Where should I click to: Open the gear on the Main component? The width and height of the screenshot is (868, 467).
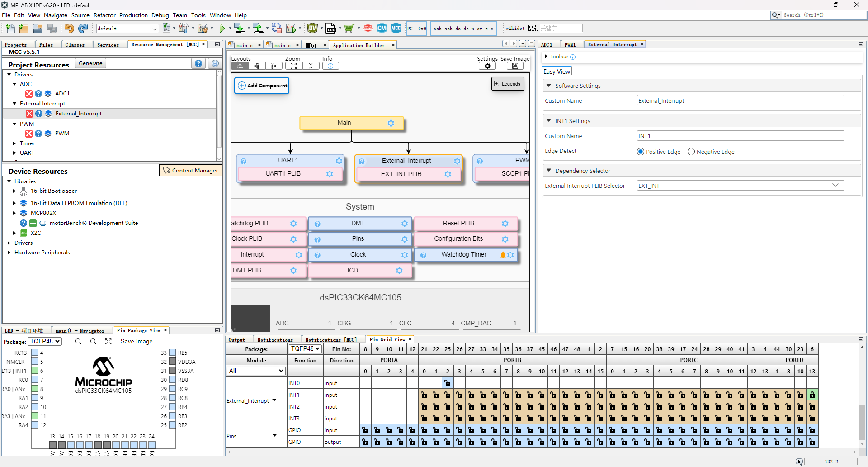(391, 123)
